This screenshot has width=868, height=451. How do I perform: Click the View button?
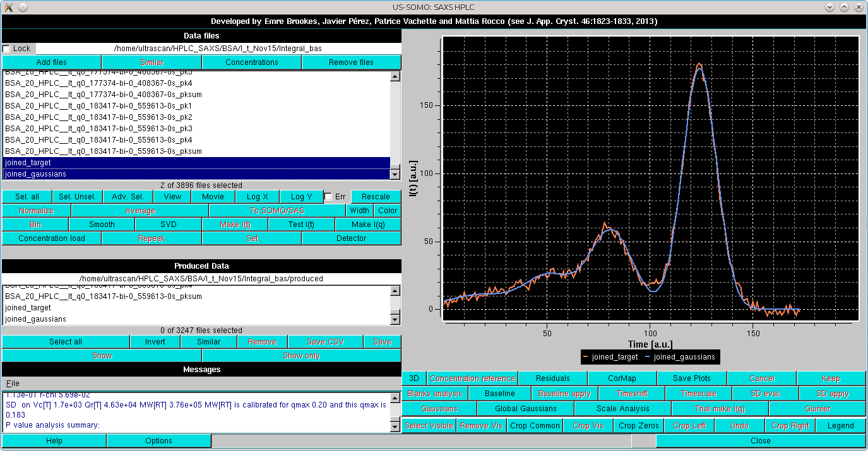[172, 197]
